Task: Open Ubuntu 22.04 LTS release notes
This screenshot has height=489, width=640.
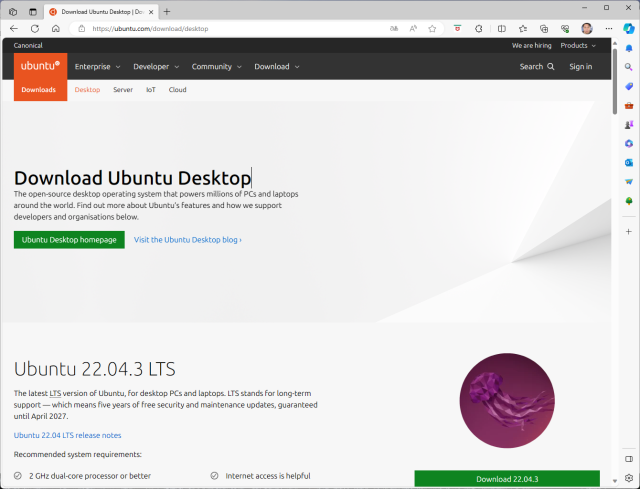Action: [x=68, y=435]
